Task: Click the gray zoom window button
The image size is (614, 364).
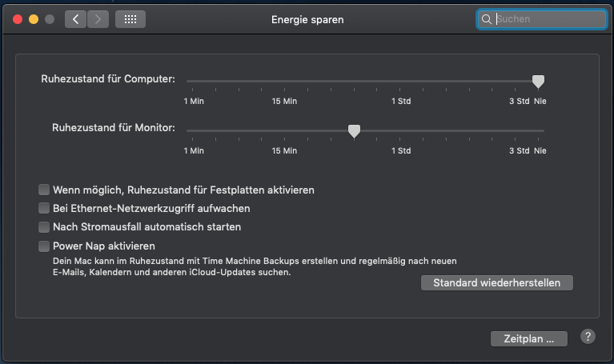Action: pos(50,19)
